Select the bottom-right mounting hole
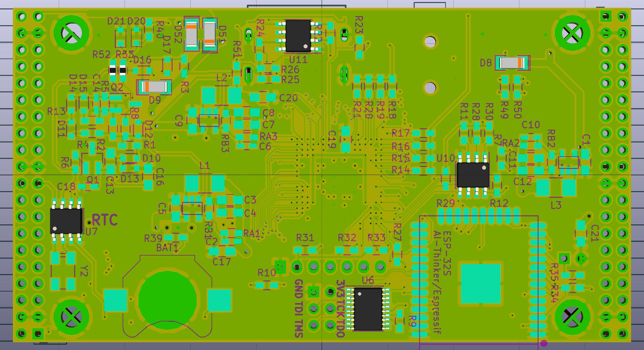The height and width of the screenshot is (350, 644). point(572,316)
